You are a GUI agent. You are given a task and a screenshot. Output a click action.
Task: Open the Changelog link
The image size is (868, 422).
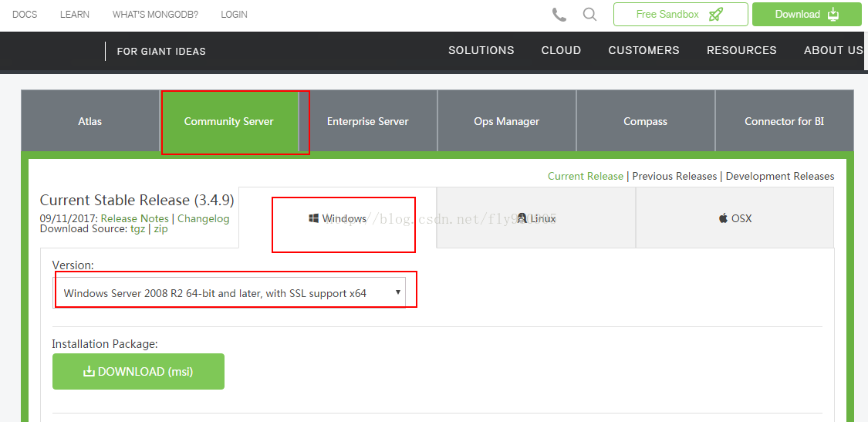click(203, 219)
